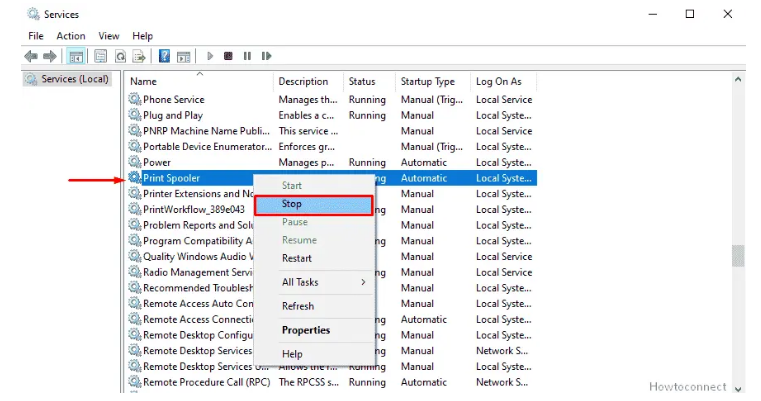This screenshot has width=761, height=401.
Task: Click 'Network S...' in the Remote Desktop Services row
Action: 502,351
